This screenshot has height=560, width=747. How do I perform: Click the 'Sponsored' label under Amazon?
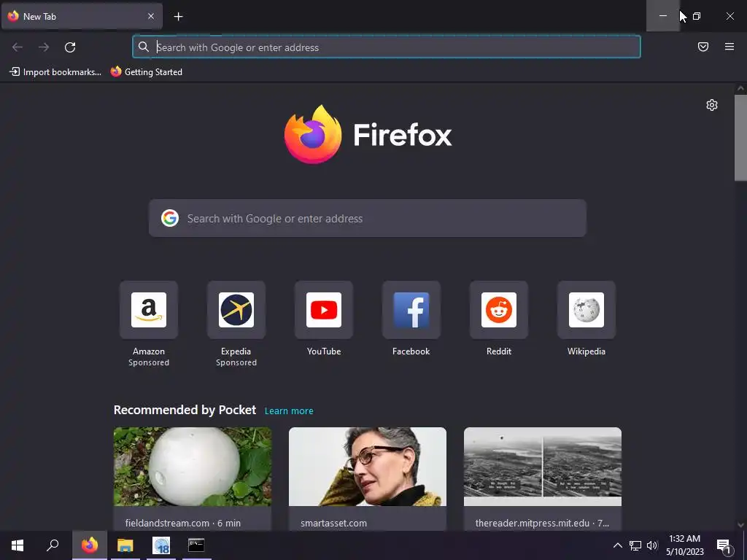pos(149,363)
